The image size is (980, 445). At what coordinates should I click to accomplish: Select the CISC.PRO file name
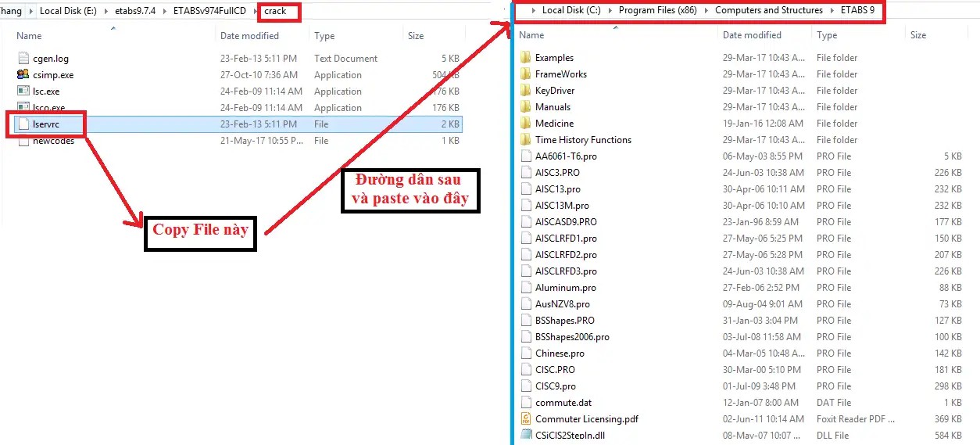[x=555, y=370]
